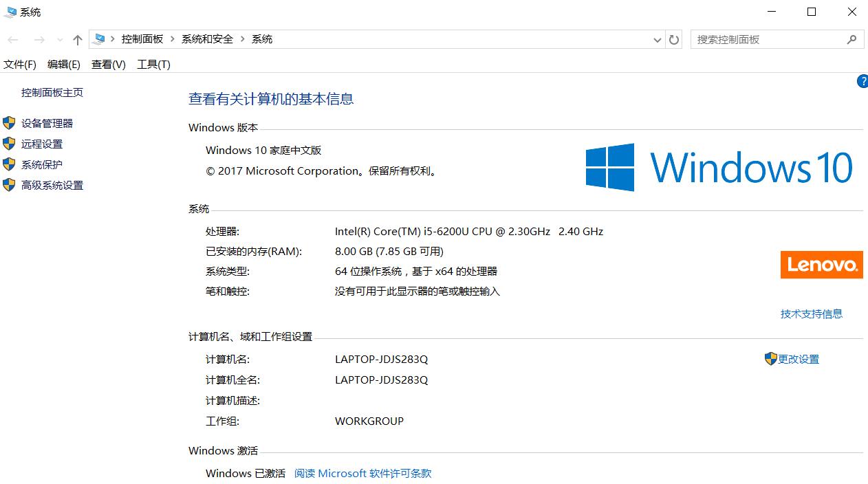
Task: Open the address bar dropdown arrow
Action: pos(657,39)
